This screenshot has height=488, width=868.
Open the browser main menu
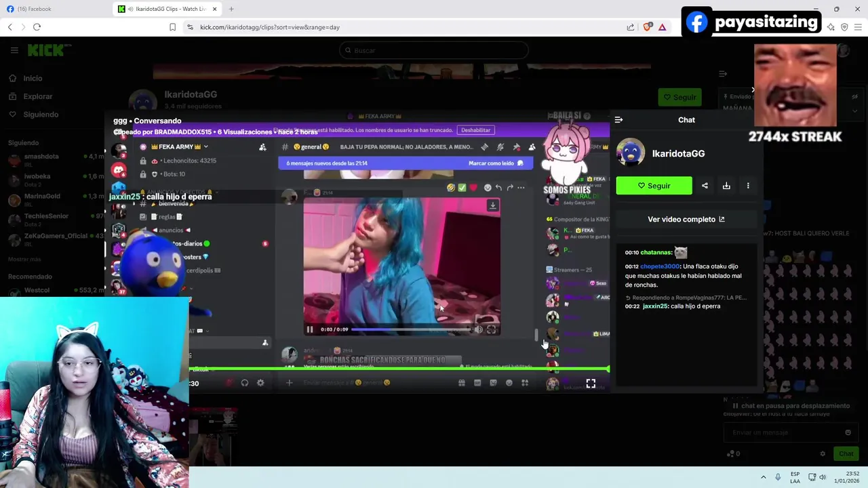pos(858,27)
